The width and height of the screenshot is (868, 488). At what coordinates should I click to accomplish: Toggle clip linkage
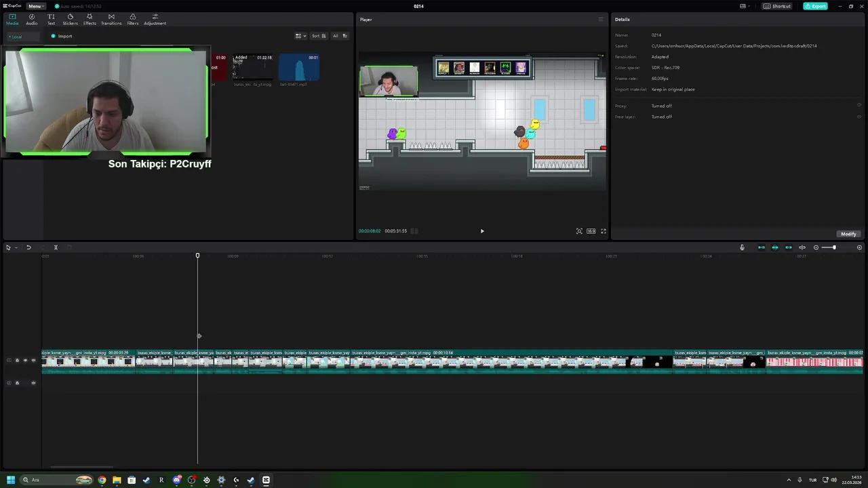pos(788,247)
